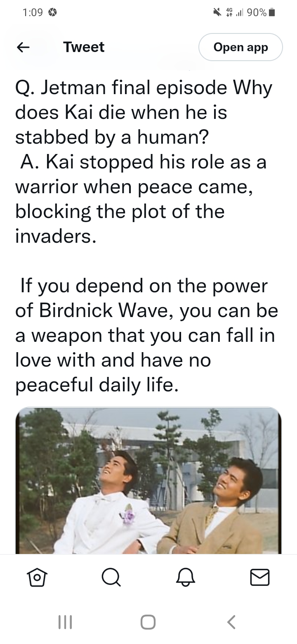The height and width of the screenshot is (644, 297).
Task: Open Notifications with the bell icon
Action: click(186, 577)
